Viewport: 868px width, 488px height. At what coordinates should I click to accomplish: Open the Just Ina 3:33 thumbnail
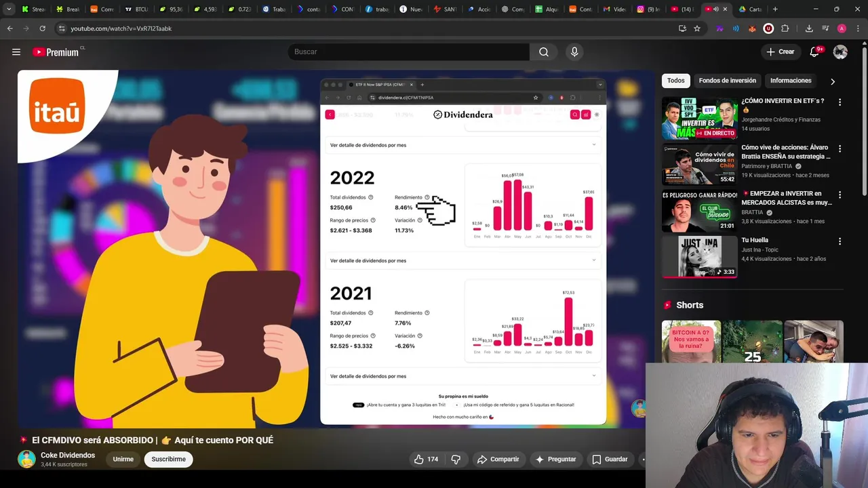700,256
